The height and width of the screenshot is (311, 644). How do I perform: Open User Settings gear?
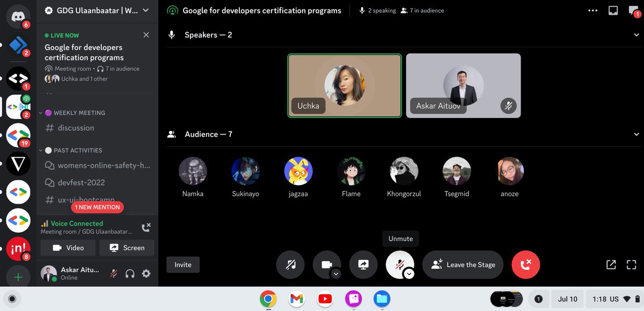(x=146, y=273)
